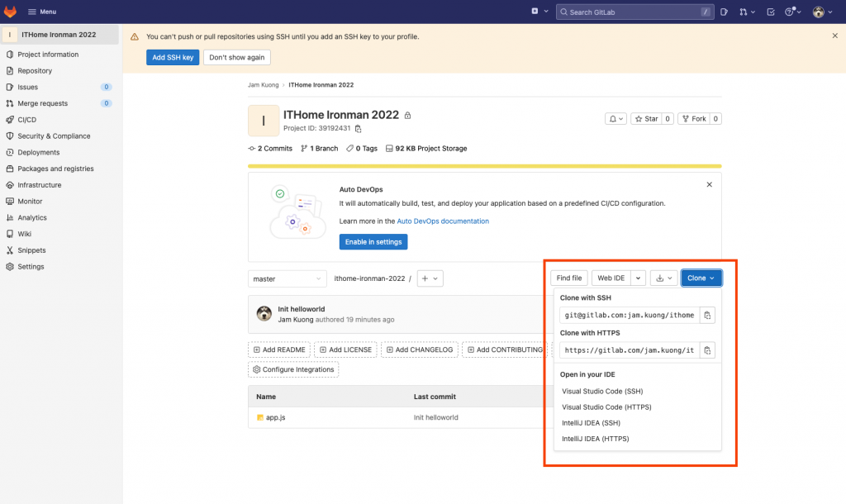Image resolution: width=846 pixels, height=504 pixels.
Task: Click Add LICENSE button
Action: click(x=345, y=349)
